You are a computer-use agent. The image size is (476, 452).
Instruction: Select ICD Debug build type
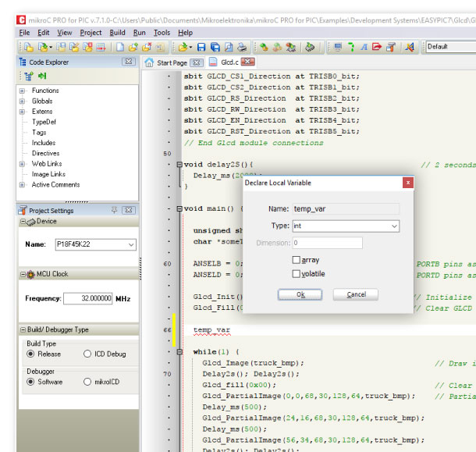pyautogui.click(x=87, y=354)
